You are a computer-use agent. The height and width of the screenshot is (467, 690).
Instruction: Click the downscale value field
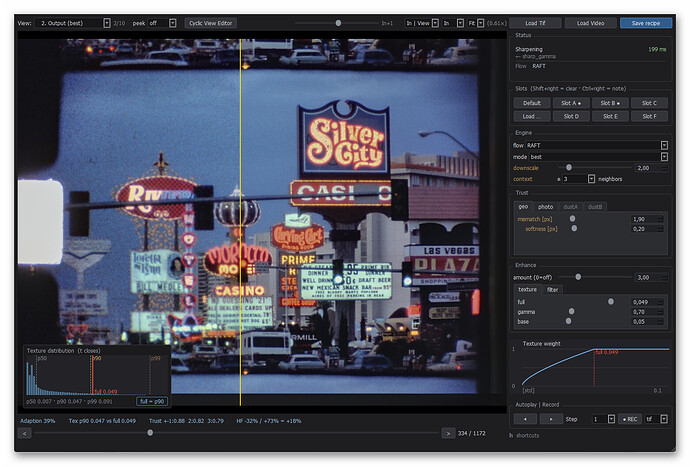pos(651,168)
